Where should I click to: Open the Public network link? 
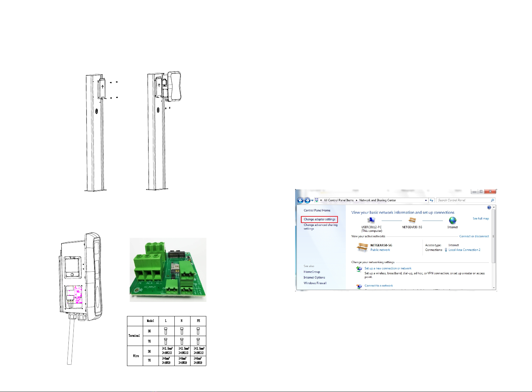pos(380,250)
